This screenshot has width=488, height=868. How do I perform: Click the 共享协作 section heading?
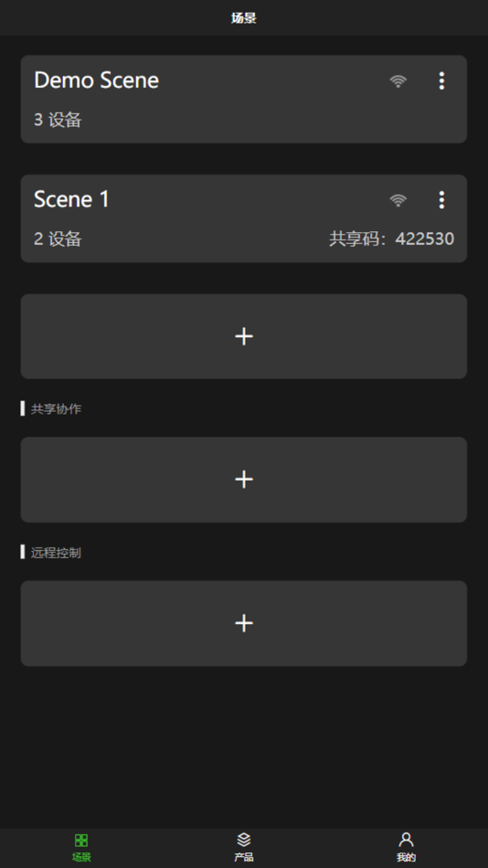coord(56,409)
